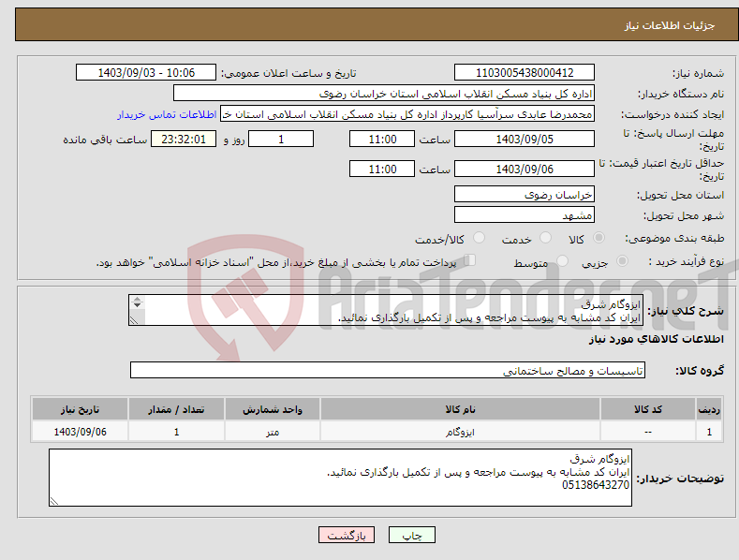The image size is (739, 560).
Task: Click the ایجاد کننده درخواست field
Action: coord(407,114)
